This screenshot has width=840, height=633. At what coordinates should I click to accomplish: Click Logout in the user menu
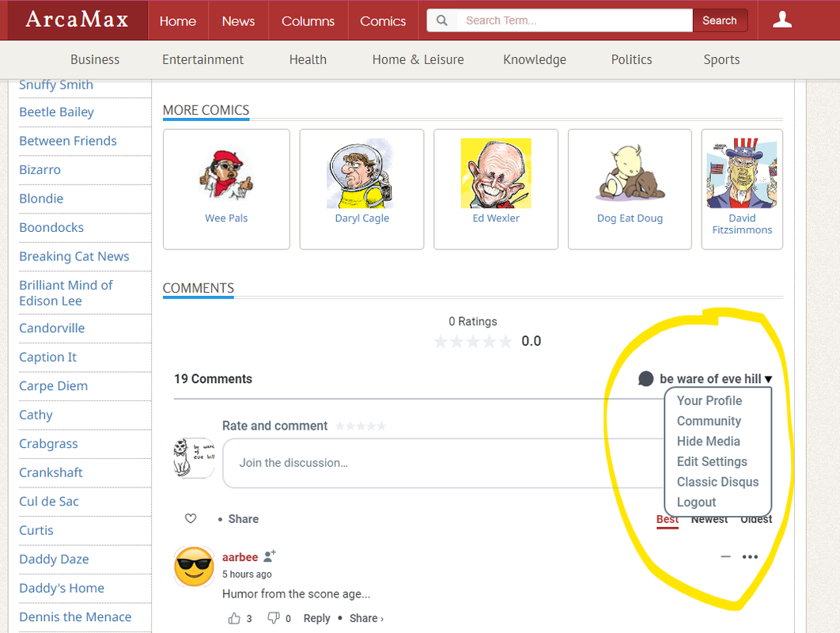coord(696,502)
